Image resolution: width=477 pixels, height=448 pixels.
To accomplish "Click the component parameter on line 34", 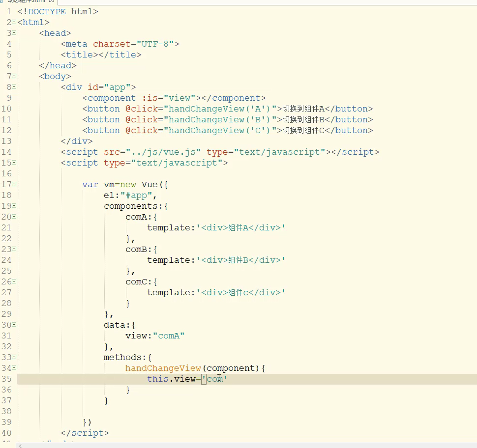I will point(231,368).
